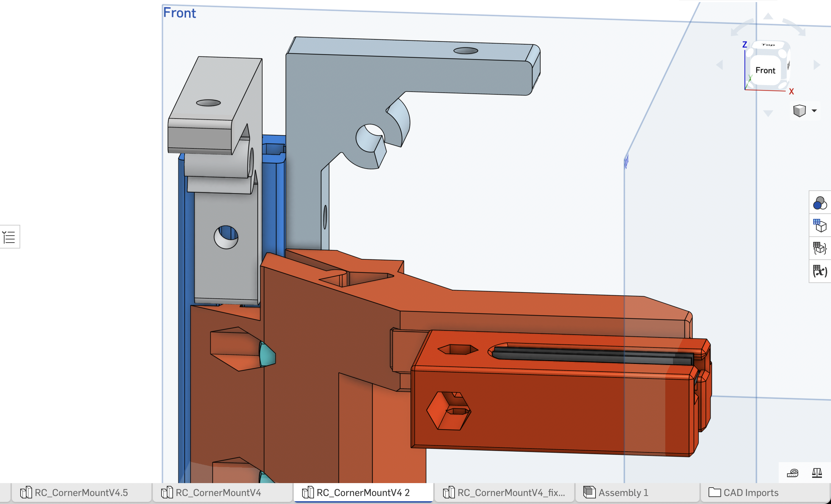Open the Custom tables panel icon
Viewport: 831px width, 504px height.
pos(820,248)
